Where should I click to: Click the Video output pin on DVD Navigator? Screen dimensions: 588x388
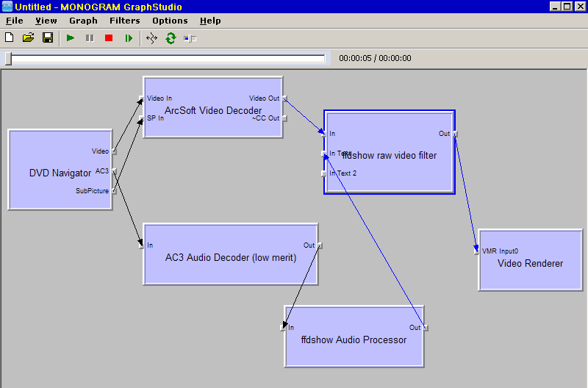click(114, 151)
